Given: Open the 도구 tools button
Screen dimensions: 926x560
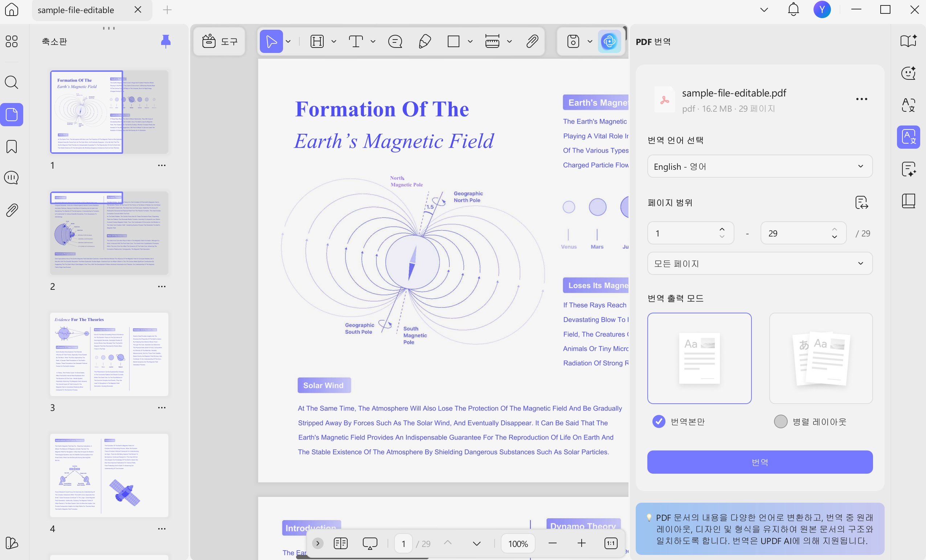Looking at the screenshot, I should pos(220,41).
